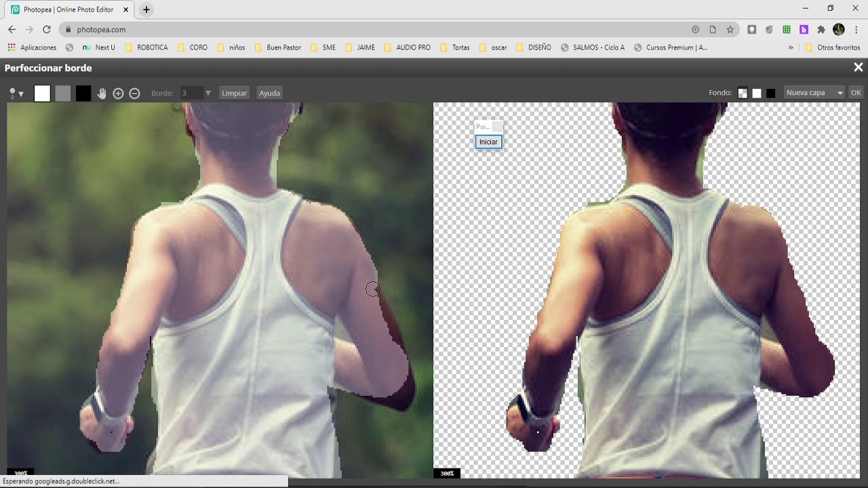Open the Cursos Premium bookmark
Screen dimensions: 868x488
[670, 47]
